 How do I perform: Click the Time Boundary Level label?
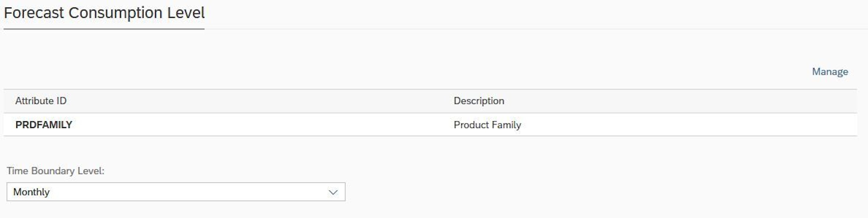click(x=56, y=171)
